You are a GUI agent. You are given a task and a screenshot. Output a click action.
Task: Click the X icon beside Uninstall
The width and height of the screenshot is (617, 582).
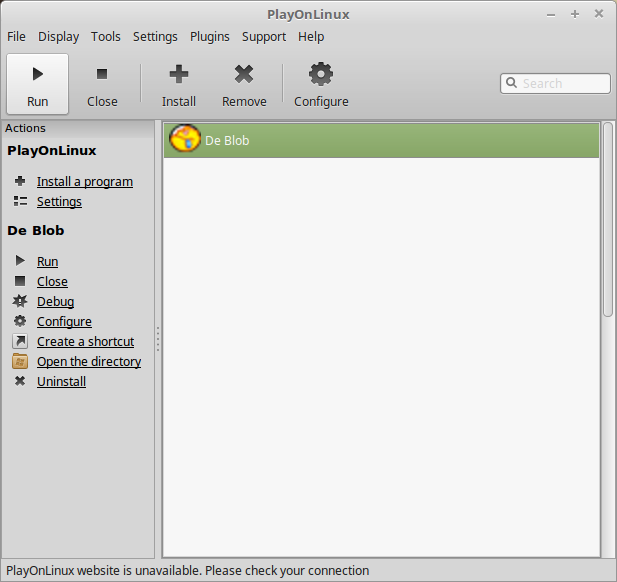[20, 381]
